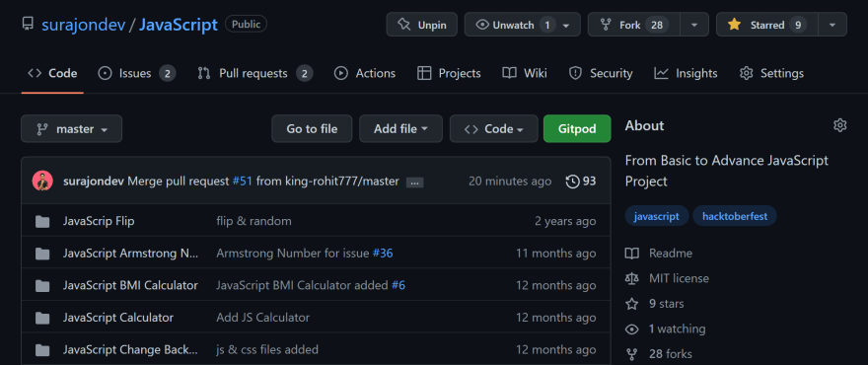
Task: Switch to the Code tab
Action: (x=52, y=73)
